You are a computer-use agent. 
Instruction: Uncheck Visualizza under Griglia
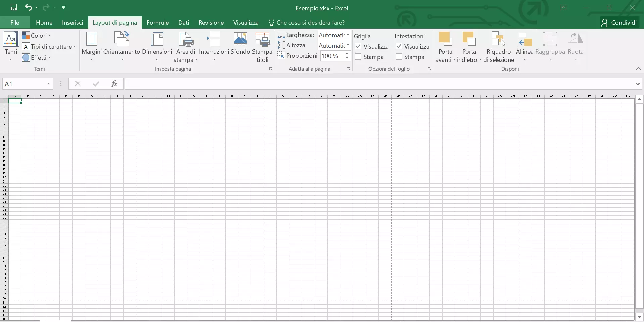coord(358,46)
